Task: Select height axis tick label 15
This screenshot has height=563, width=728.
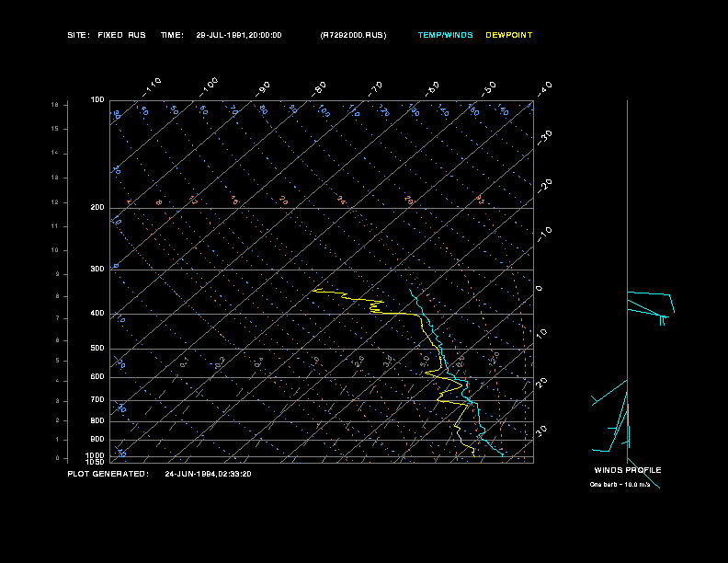Action: coord(55,129)
